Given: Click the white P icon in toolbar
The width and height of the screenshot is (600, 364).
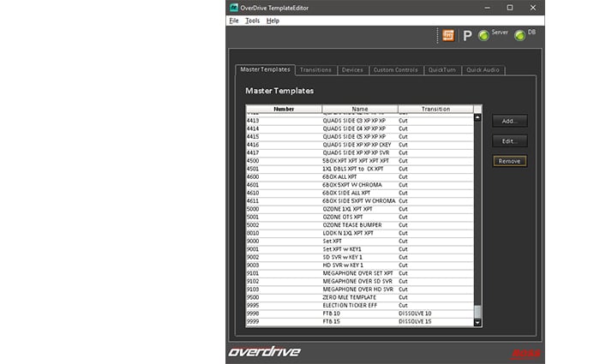Looking at the screenshot, I should pyautogui.click(x=467, y=36).
